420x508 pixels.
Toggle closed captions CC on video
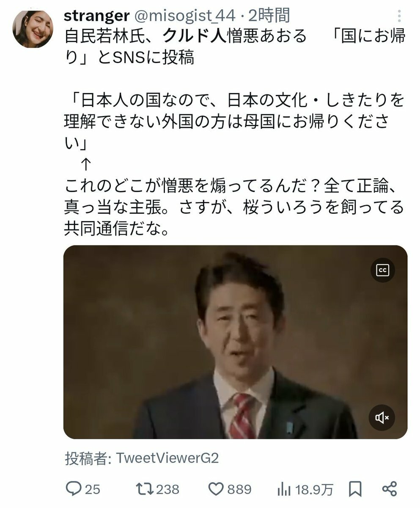click(383, 270)
